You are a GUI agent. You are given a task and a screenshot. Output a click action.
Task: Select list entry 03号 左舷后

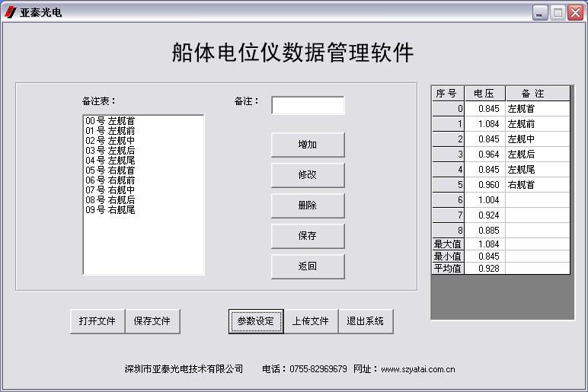[110, 151]
